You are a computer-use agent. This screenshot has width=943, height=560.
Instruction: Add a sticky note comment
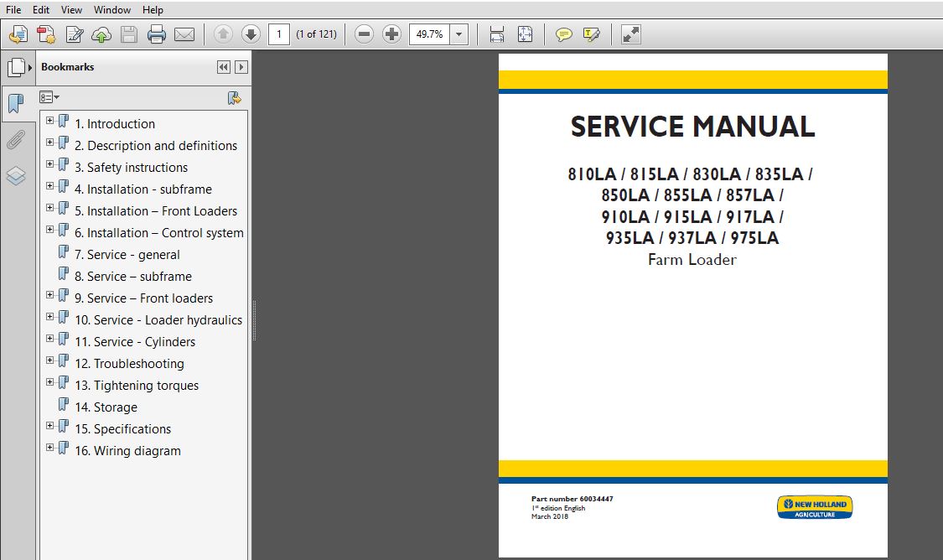coord(563,34)
